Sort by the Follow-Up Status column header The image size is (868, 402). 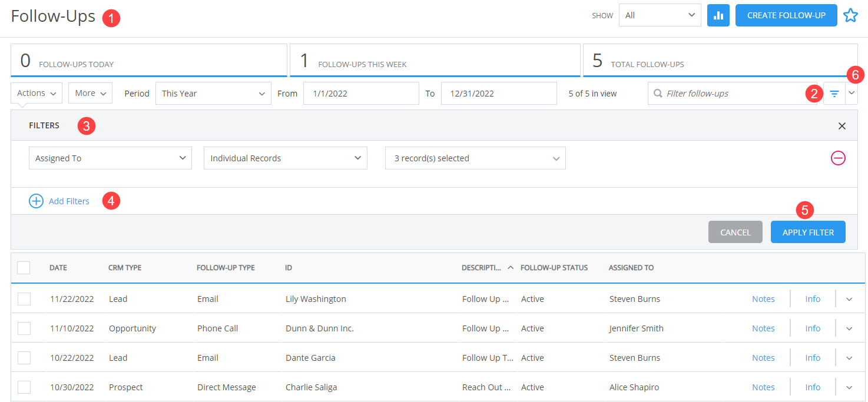[554, 268]
